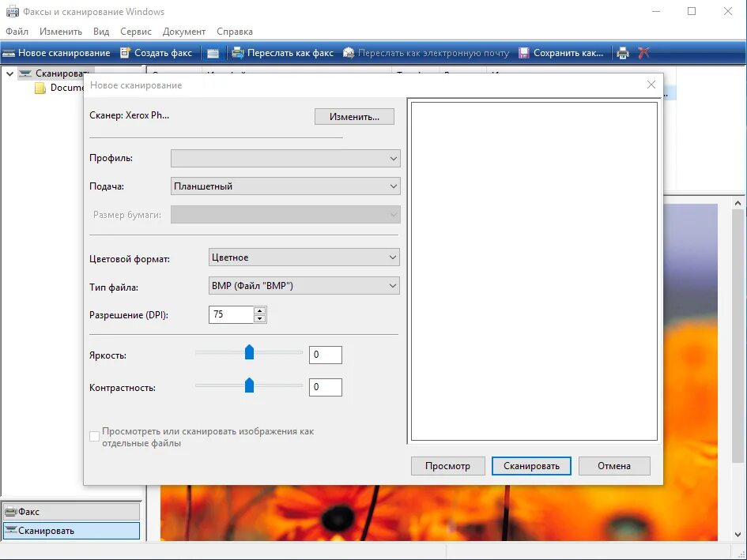Open the Подача dropdown showing Планшетный
Viewport: 747px width, 560px height.
tap(285, 186)
